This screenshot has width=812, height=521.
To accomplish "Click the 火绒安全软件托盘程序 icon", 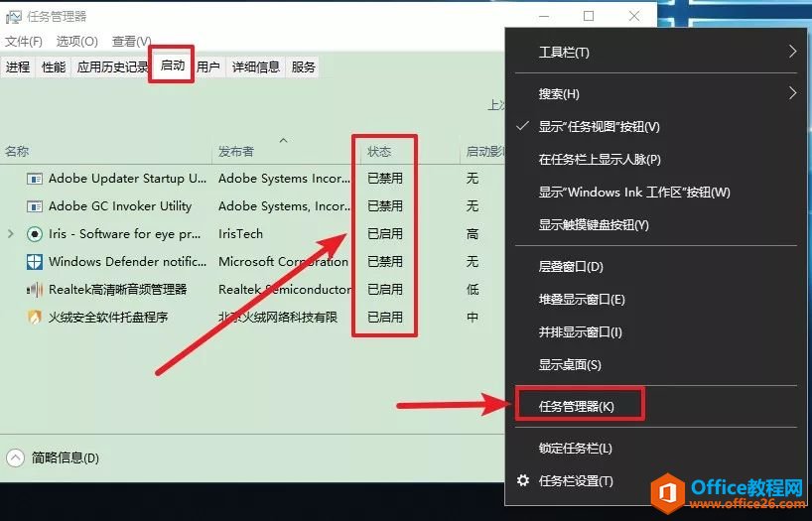I will 35,318.
